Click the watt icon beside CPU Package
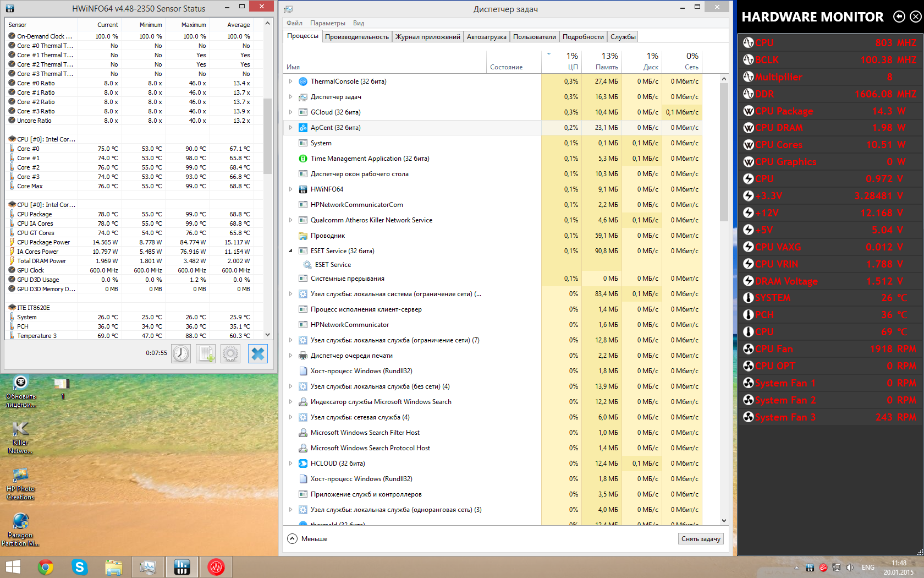The image size is (924, 578). coord(748,111)
